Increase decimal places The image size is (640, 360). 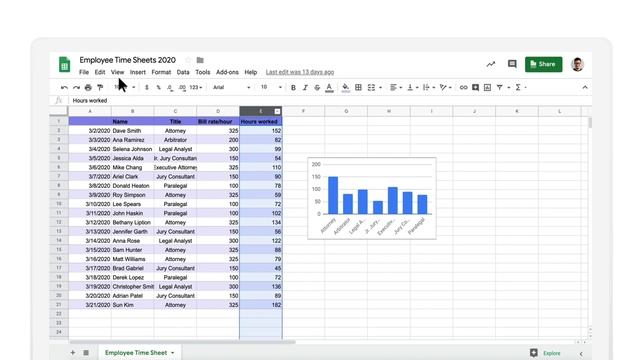[x=182, y=87]
